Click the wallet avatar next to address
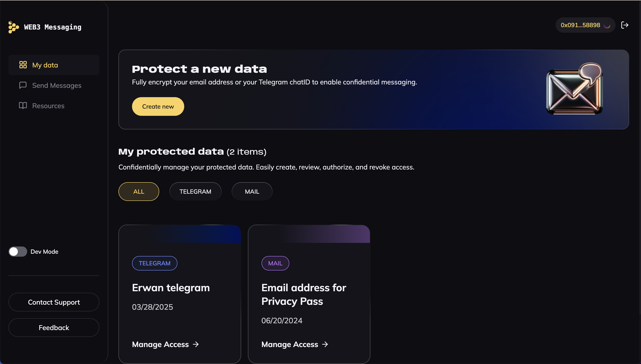The width and height of the screenshot is (641, 364). click(607, 25)
